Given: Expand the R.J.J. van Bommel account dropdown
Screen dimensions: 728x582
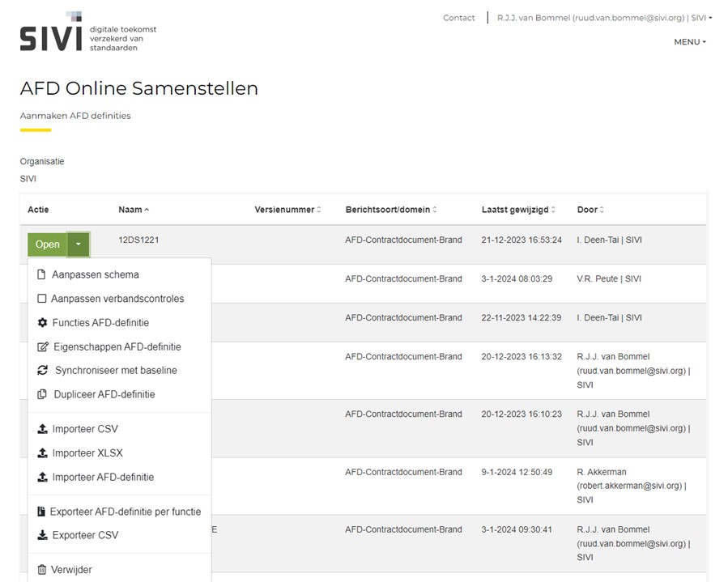Looking at the screenshot, I should [x=604, y=18].
